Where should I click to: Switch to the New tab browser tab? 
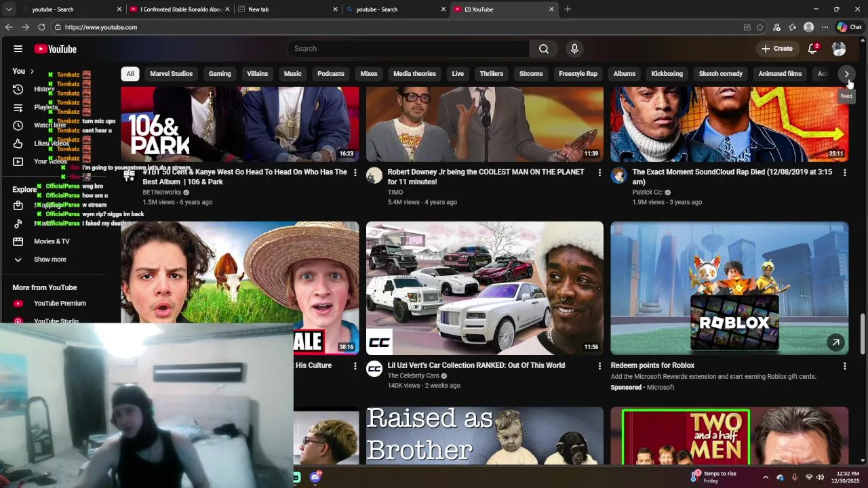pyautogui.click(x=288, y=9)
